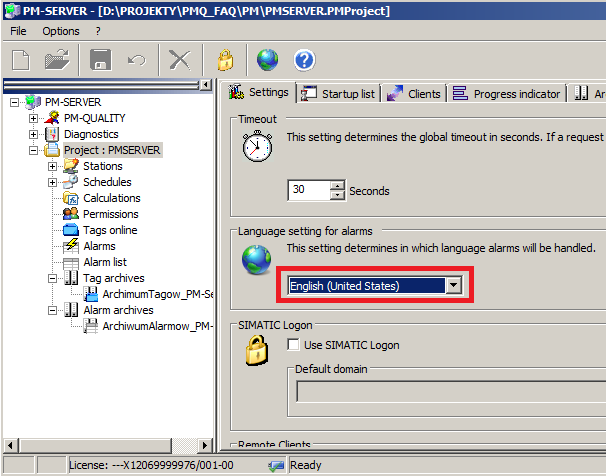This screenshot has height=476, width=606.
Task: Click the Permissions users icon
Action: pyautogui.click(x=71, y=214)
